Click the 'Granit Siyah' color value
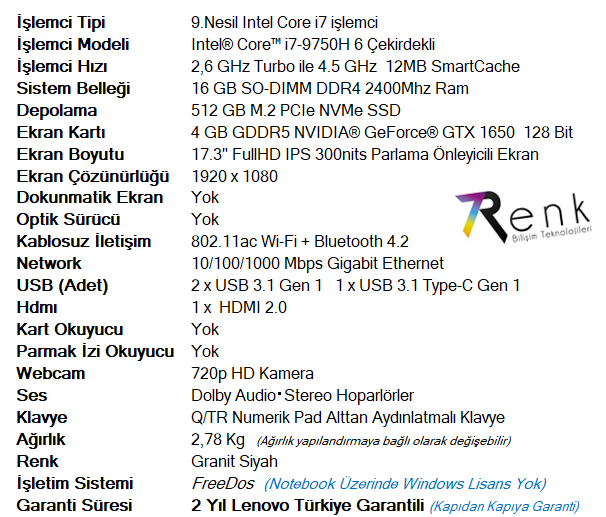This screenshot has width=606, height=517. click(234, 462)
